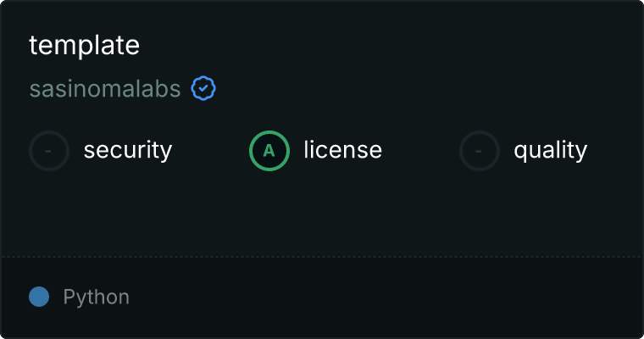
Task: Open the "template" server title
Action: pos(84,45)
